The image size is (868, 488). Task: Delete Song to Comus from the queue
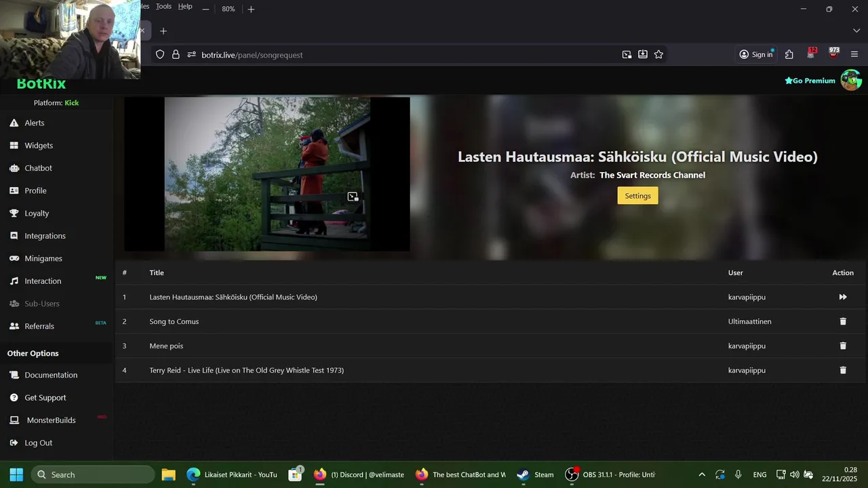pos(843,321)
